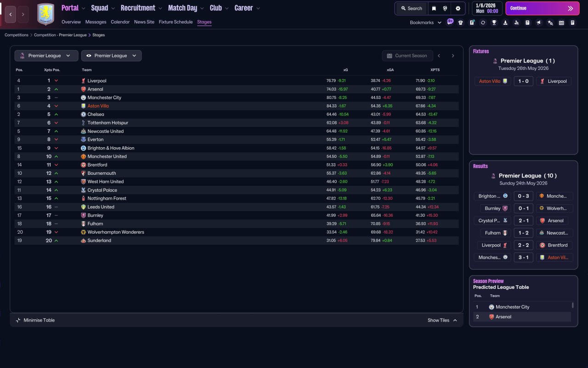The width and height of the screenshot is (588, 368).
Task: Switch to the News Site tab
Action: 144,22
